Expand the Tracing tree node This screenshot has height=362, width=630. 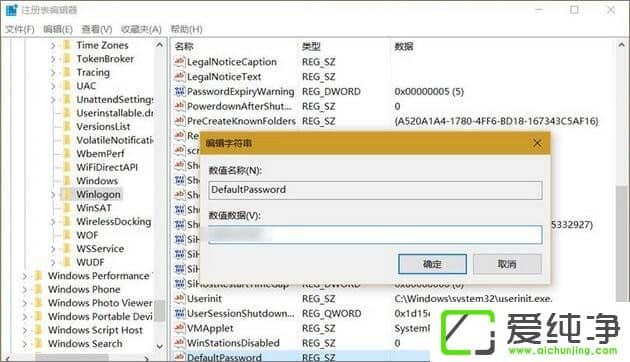(x=53, y=73)
